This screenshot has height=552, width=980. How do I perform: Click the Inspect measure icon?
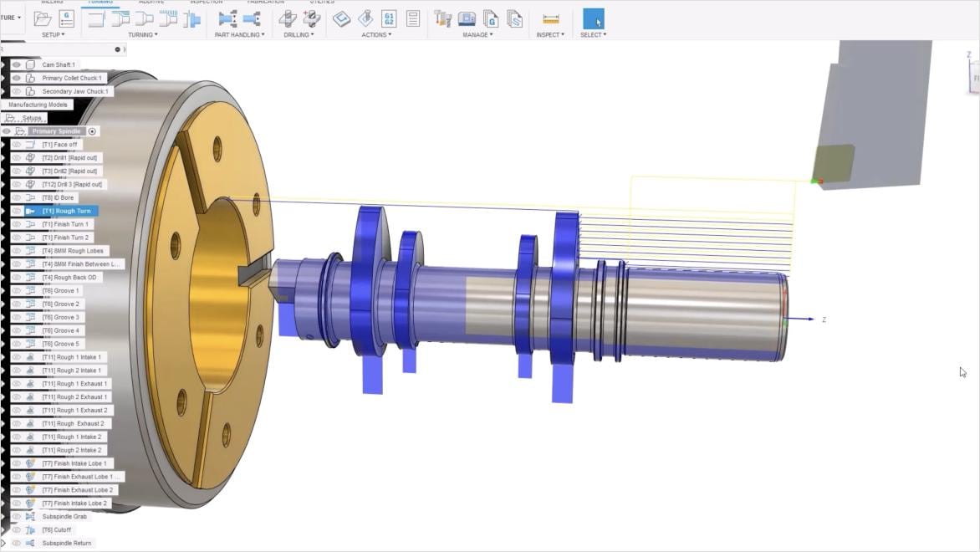pos(549,18)
